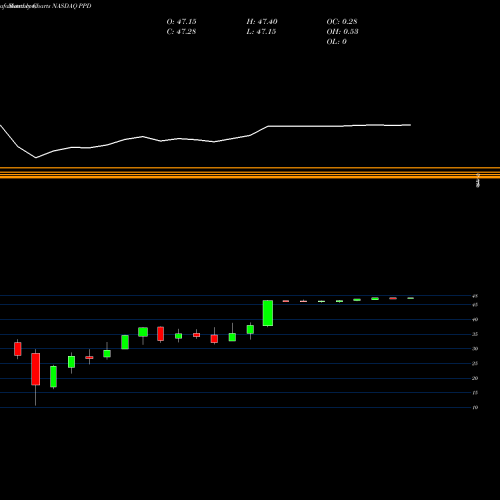
Task: Click the 25 price axis label
Action: point(475,363)
